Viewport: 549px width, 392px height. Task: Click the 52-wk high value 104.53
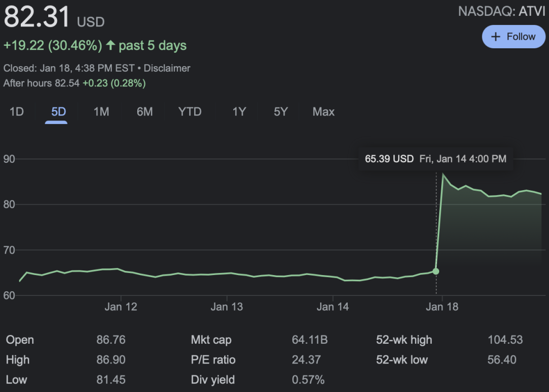505,340
